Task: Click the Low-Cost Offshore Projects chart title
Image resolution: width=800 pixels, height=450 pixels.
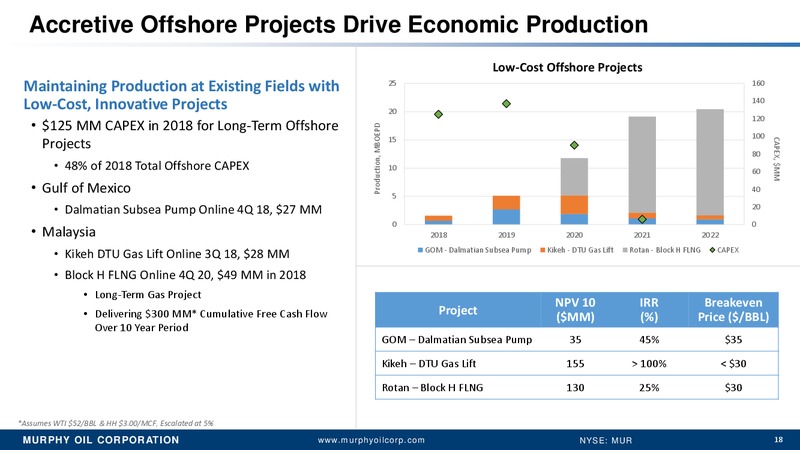Action: pos(564,67)
